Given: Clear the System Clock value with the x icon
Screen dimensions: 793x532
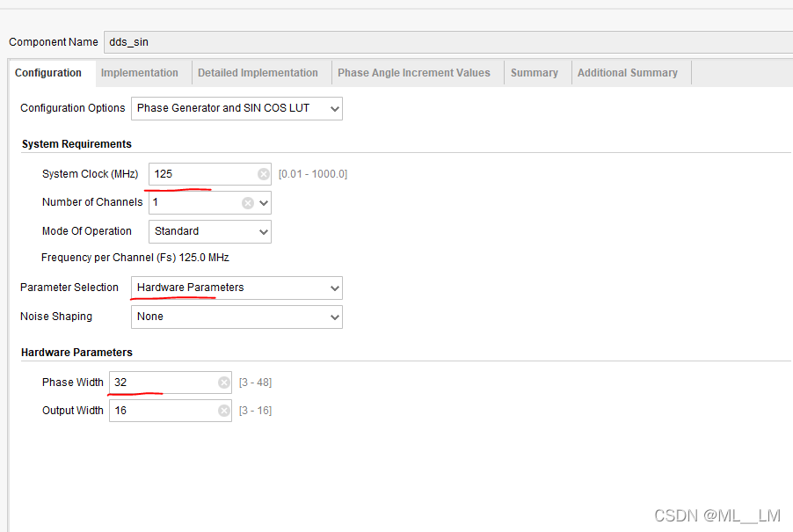Looking at the screenshot, I should tap(264, 174).
